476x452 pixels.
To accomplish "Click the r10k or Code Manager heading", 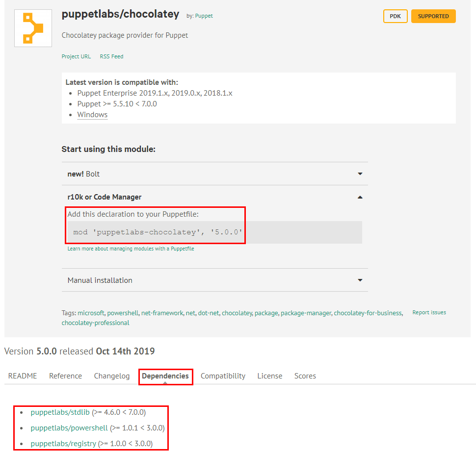I will coord(105,197).
